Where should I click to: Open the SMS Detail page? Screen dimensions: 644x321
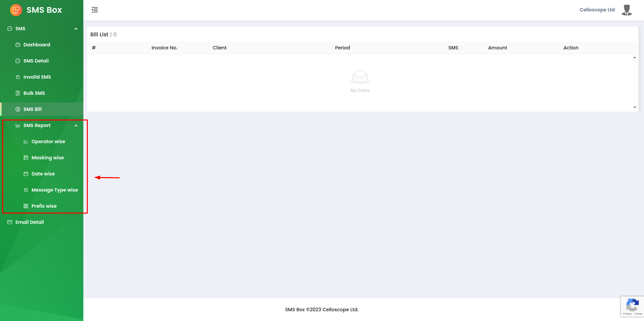(x=36, y=61)
